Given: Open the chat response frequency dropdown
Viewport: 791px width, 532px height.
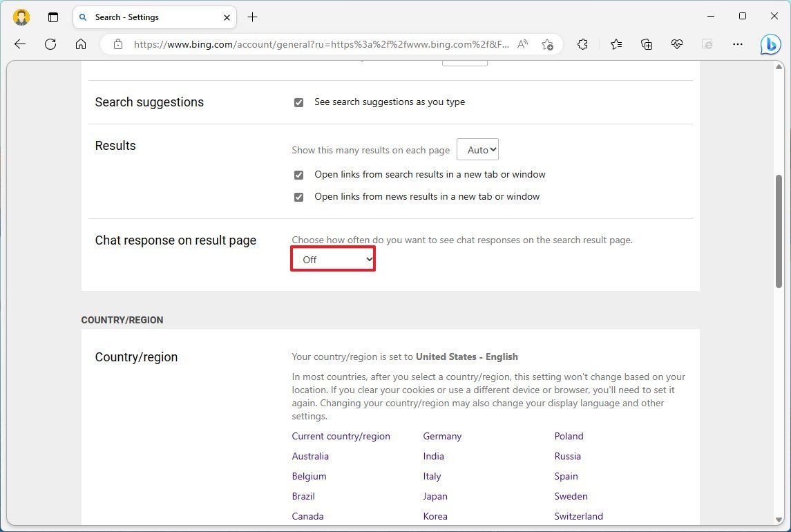Looking at the screenshot, I should (332, 259).
